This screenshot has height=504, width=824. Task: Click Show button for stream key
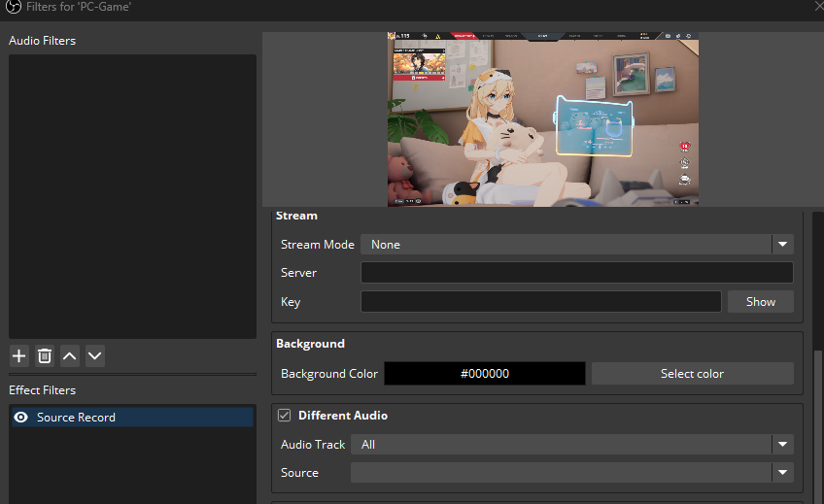coord(761,302)
